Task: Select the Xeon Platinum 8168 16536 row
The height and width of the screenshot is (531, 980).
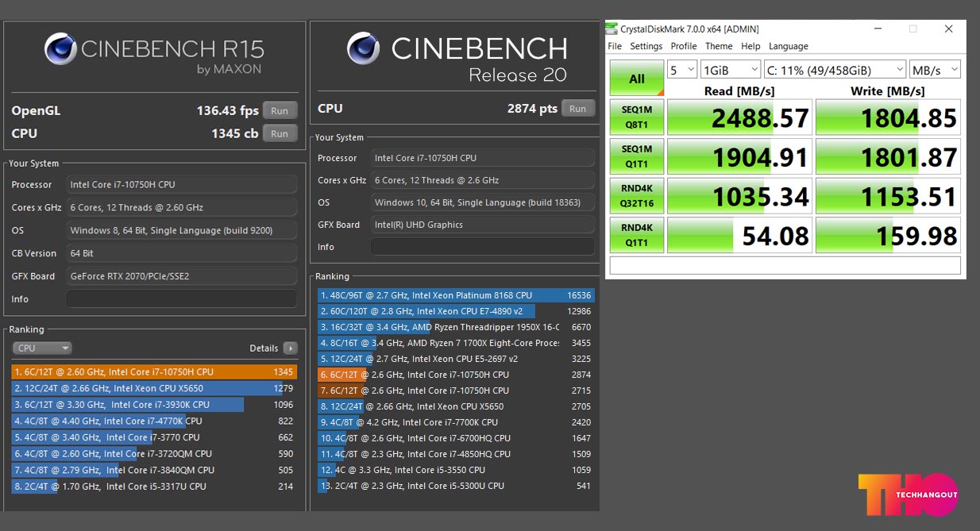Action: (456, 295)
